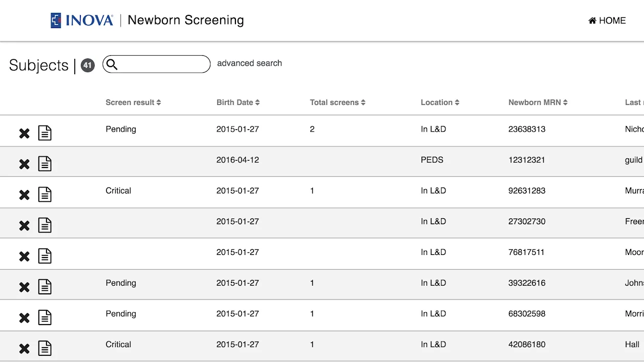Delete subject with MRN 76817511
Image resolution: width=644 pixels, height=362 pixels.
coord(24,257)
